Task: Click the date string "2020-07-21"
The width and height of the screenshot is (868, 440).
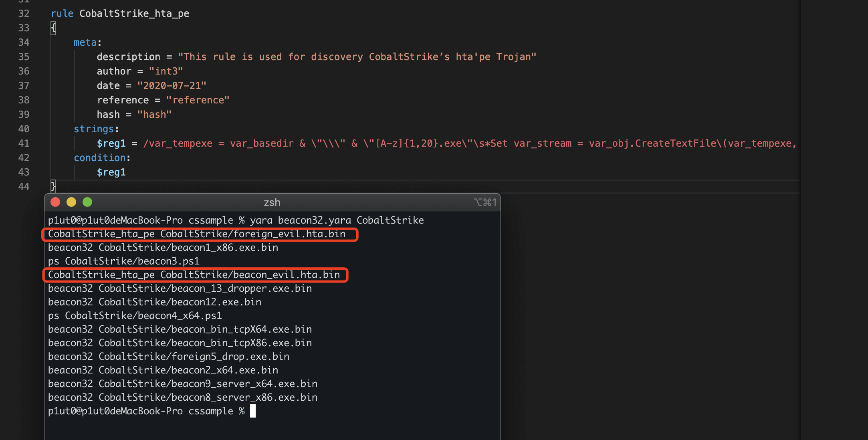Action: click(172, 86)
